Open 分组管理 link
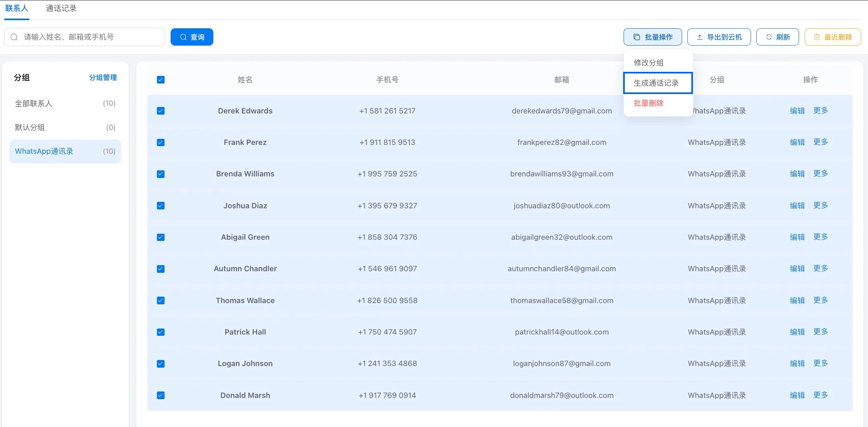Viewport: 868px width, 427px height. [103, 77]
